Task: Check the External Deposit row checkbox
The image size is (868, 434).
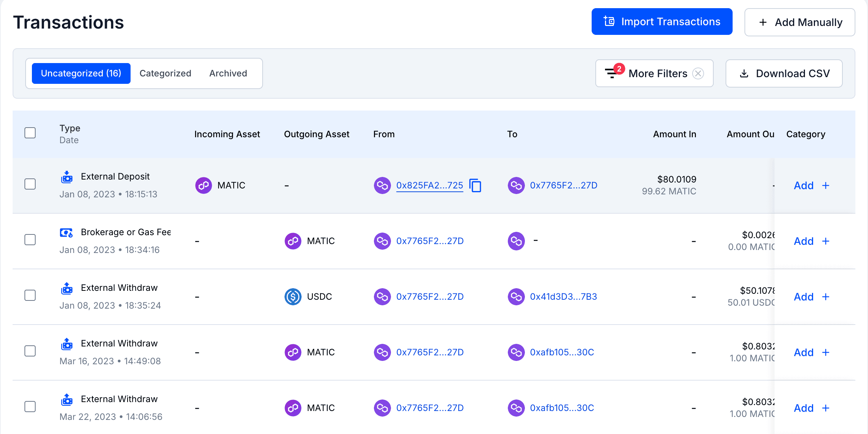Action: coord(30,184)
